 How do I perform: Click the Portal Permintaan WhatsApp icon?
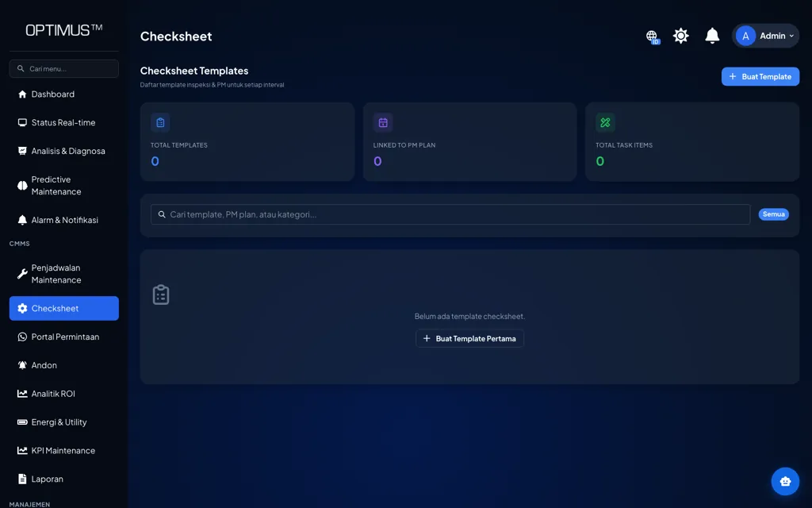[x=22, y=337]
